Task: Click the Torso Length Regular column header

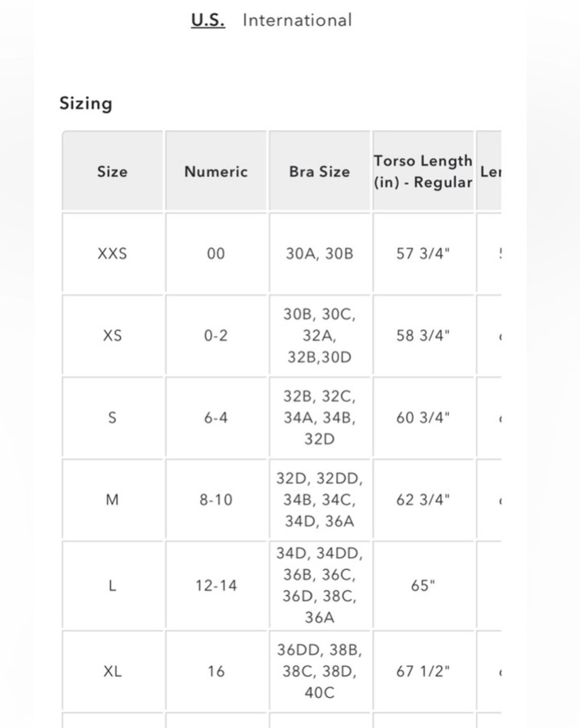Action: point(423,172)
